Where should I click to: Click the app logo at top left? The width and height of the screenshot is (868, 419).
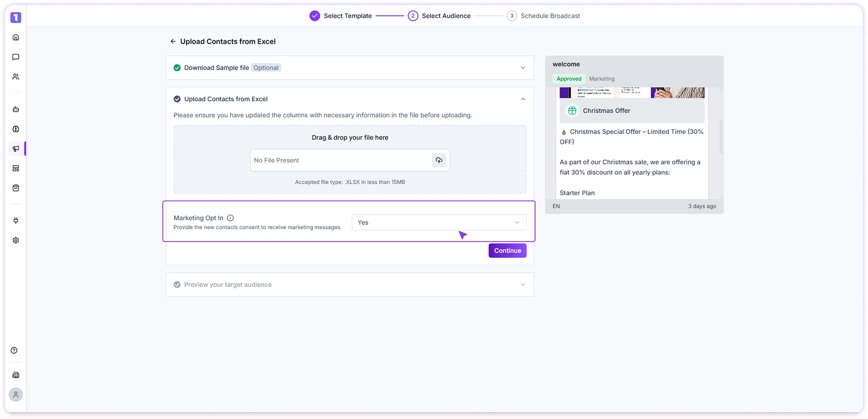click(16, 17)
